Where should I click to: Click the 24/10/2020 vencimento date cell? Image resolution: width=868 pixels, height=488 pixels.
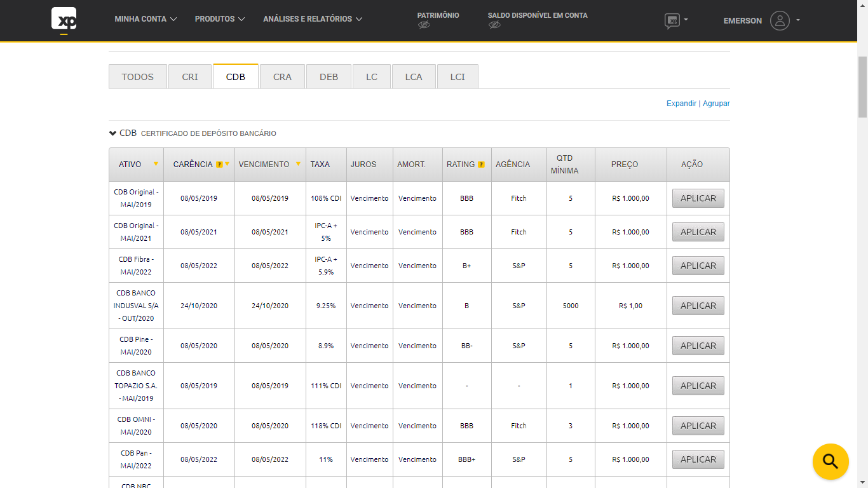point(270,306)
